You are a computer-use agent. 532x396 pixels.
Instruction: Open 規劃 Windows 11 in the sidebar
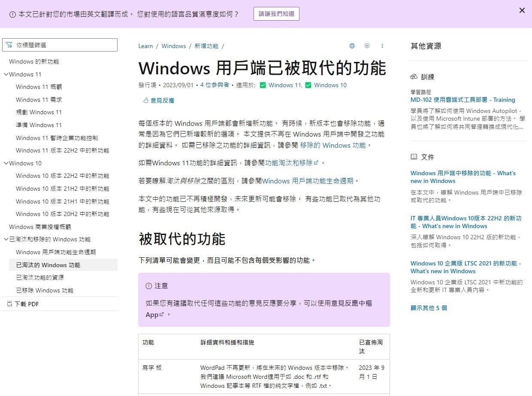coord(39,112)
